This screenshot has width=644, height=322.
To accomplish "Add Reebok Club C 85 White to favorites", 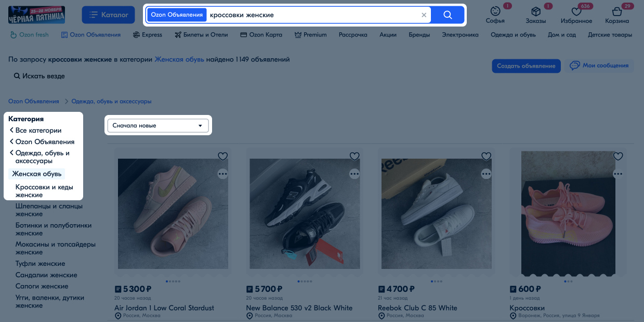I will point(487,156).
